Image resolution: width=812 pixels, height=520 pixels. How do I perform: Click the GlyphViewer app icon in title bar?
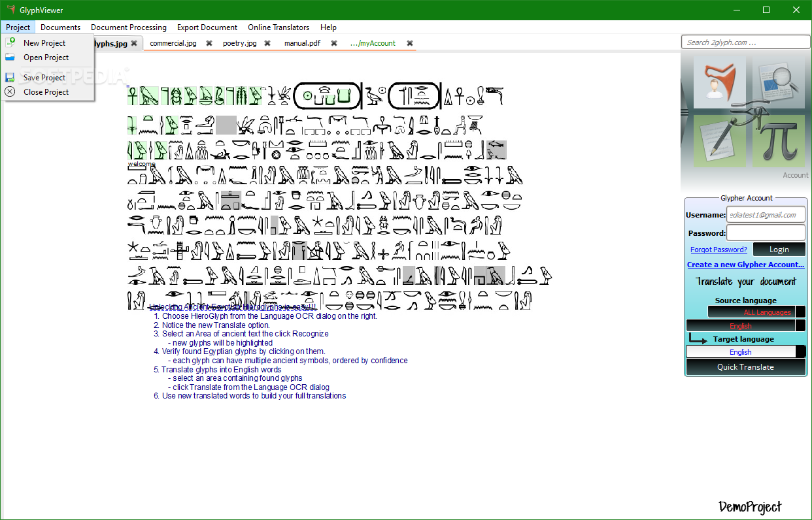10,9
